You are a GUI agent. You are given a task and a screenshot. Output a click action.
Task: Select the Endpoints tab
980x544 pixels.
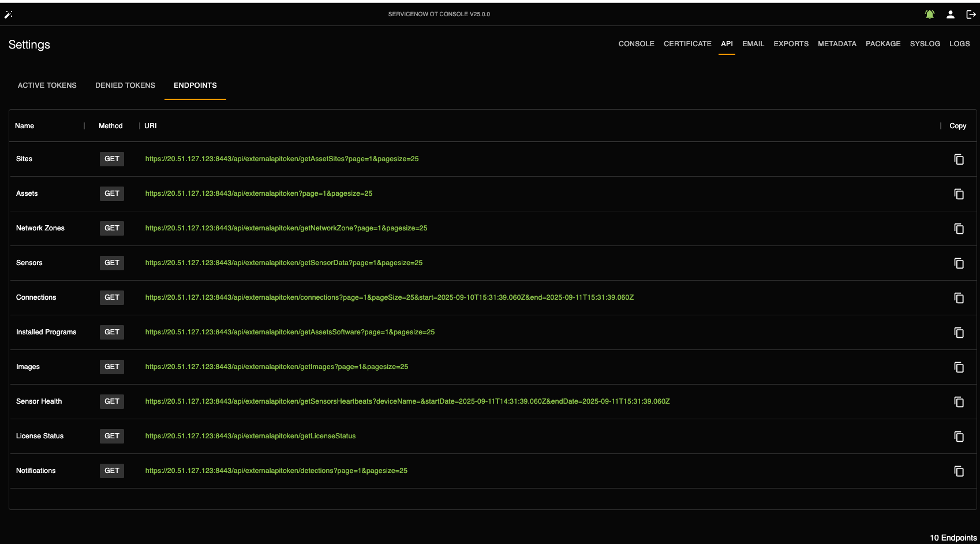tap(195, 85)
